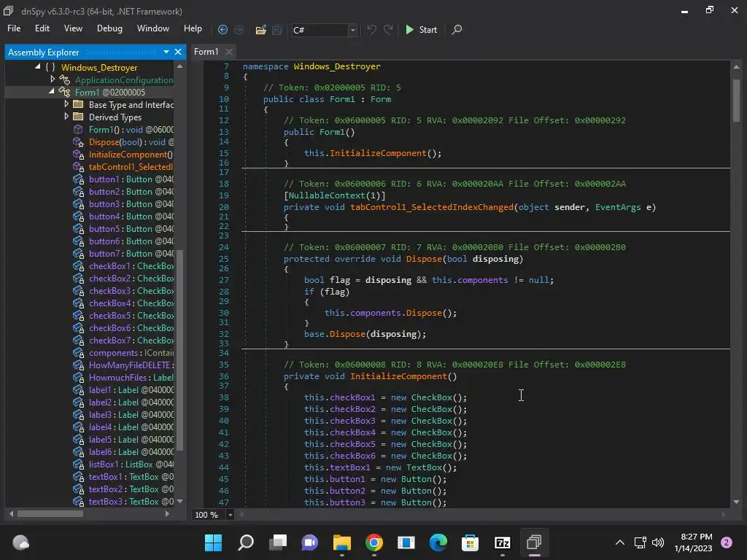Collapse the Windows_Destroyer namespace node
The image size is (747, 560).
pos(38,67)
